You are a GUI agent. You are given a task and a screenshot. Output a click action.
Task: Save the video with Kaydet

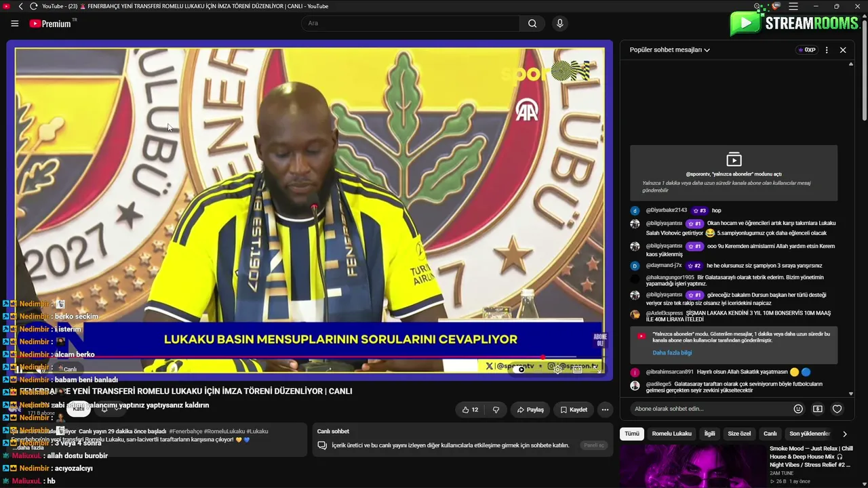pos(574,409)
